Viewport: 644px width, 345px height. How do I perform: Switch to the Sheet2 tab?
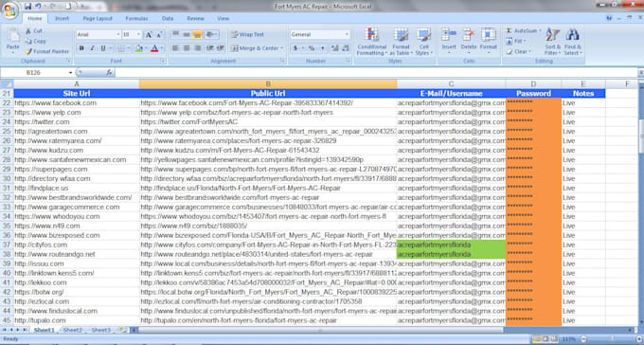pyautogui.click(x=73, y=330)
